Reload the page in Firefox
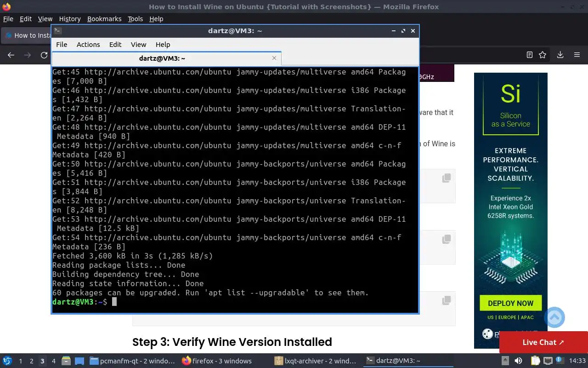 coord(44,55)
